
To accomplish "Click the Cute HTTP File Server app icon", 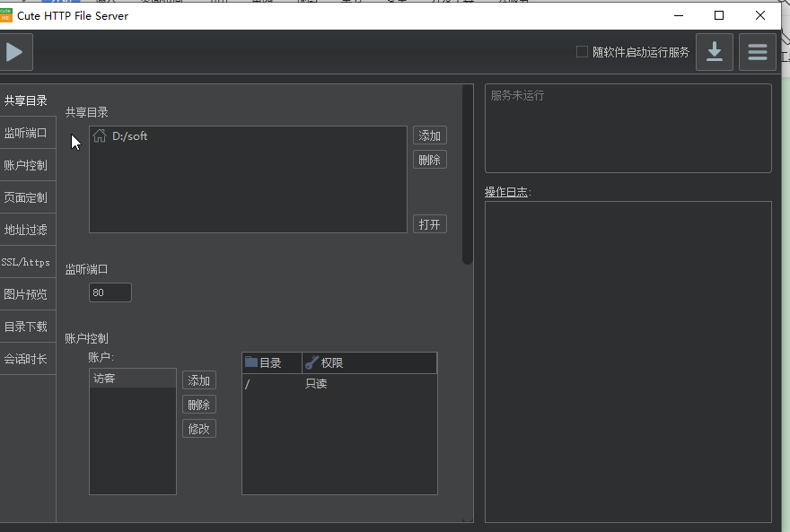I will 5,15.
